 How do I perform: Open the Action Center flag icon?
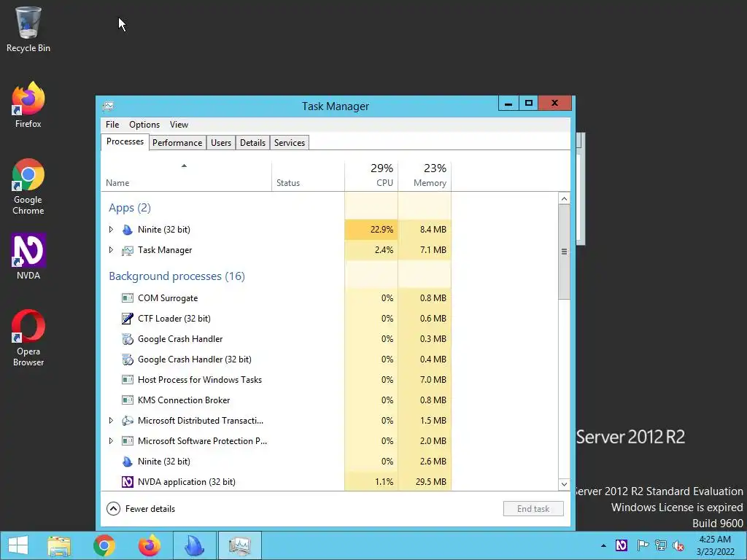click(643, 545)
